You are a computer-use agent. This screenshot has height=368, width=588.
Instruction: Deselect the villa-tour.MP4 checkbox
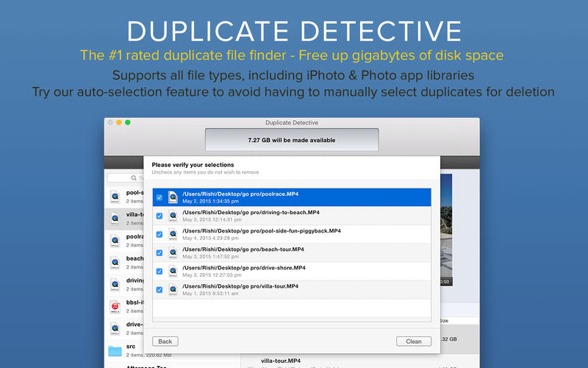click(159, 289)
